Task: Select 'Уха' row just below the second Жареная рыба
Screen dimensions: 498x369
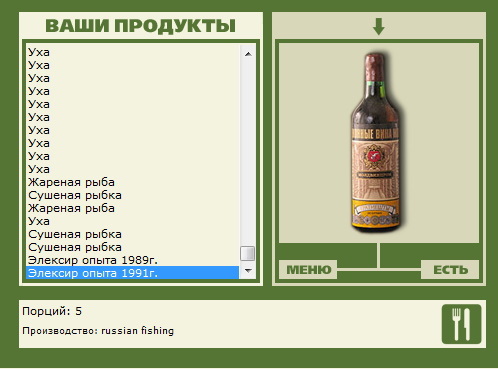Action: click(x=132, y=221)
